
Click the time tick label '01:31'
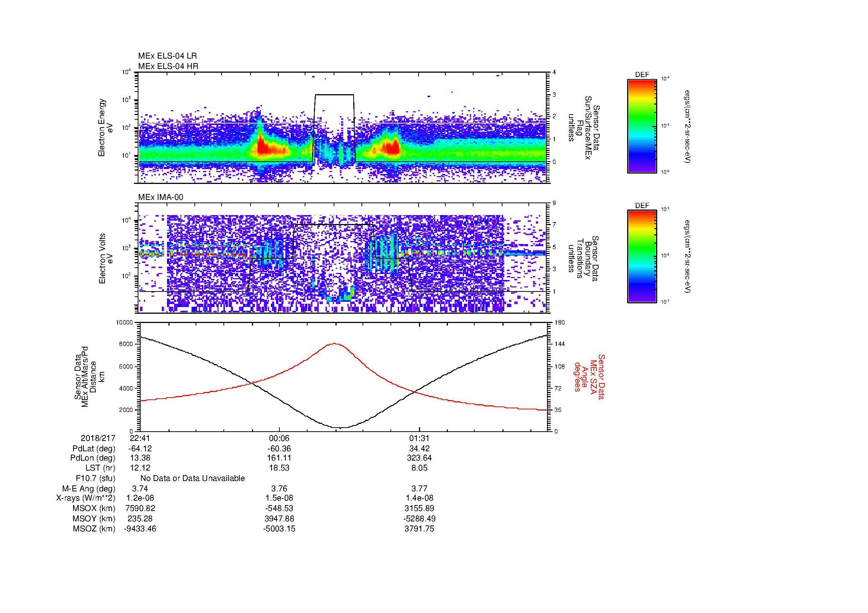click(x=419, y=438)
